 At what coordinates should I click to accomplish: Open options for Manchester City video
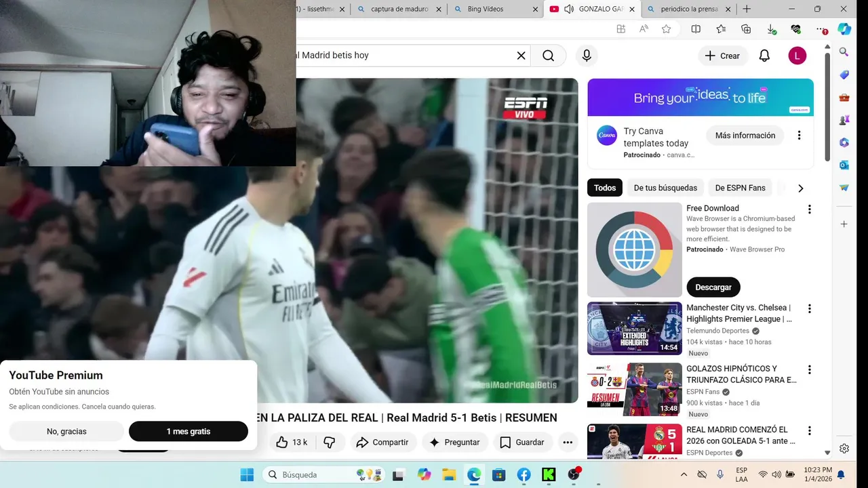[x=809, y=309]
